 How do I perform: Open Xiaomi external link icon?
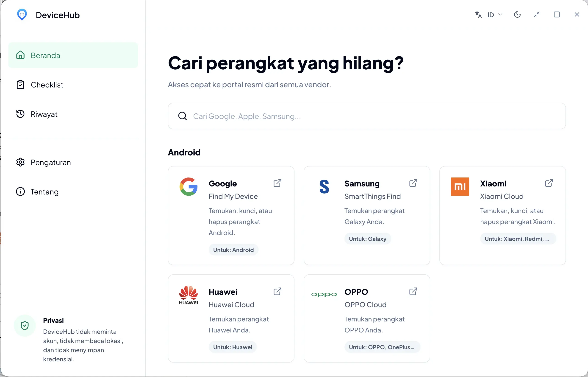(x=549, y=183)
